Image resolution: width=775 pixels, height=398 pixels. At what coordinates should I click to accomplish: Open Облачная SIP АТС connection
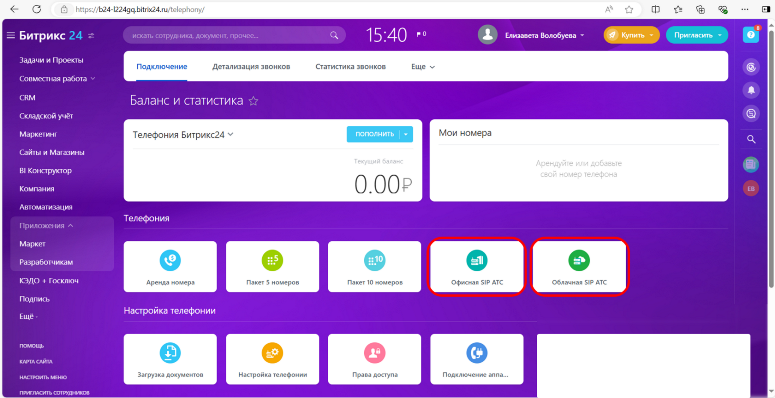tap(579, 266)
